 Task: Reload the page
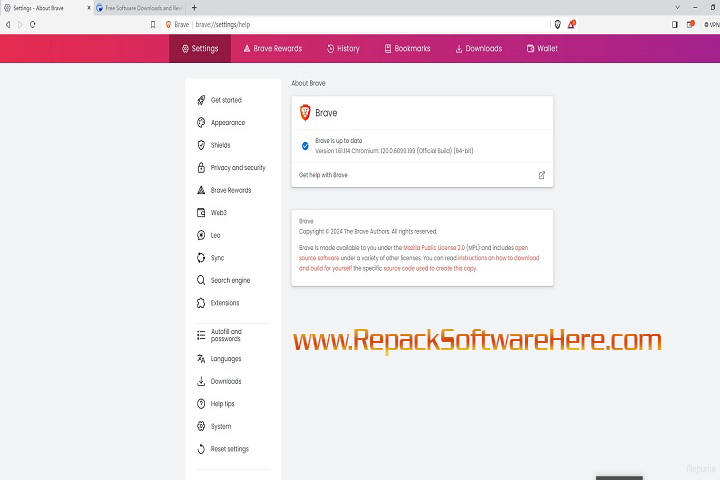(33, 24)
